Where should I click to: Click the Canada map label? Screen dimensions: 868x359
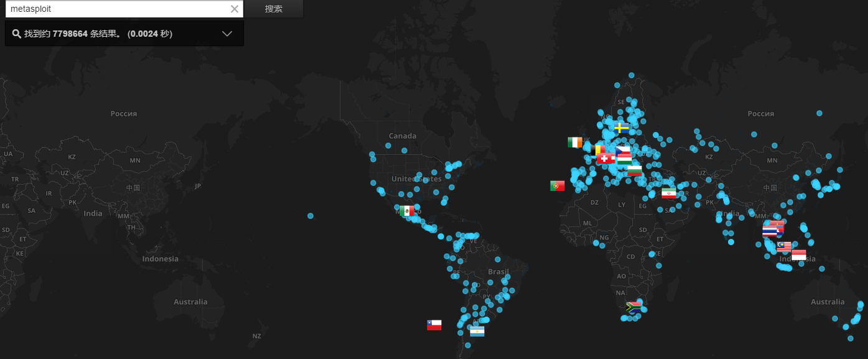(x=403, y=136)
